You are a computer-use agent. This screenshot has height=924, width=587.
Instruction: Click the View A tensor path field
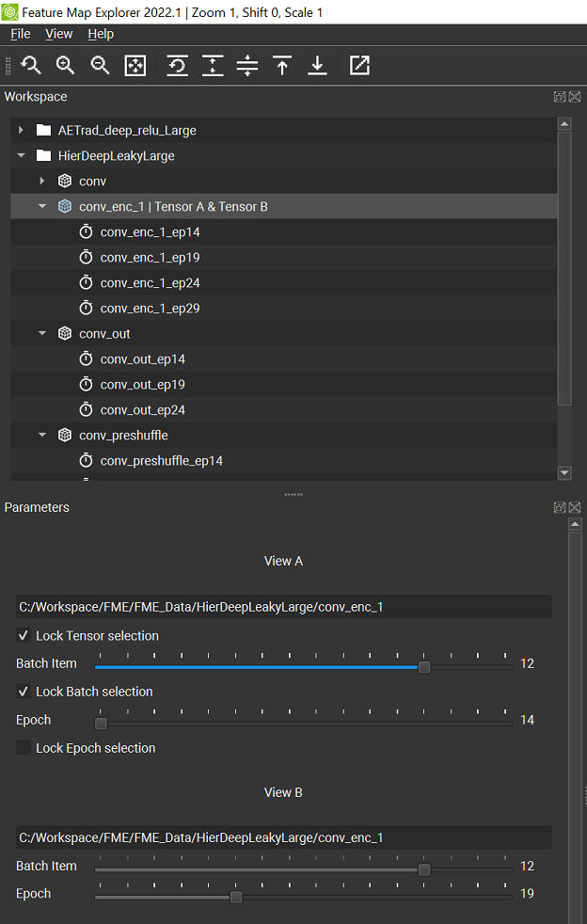[282, 606]
